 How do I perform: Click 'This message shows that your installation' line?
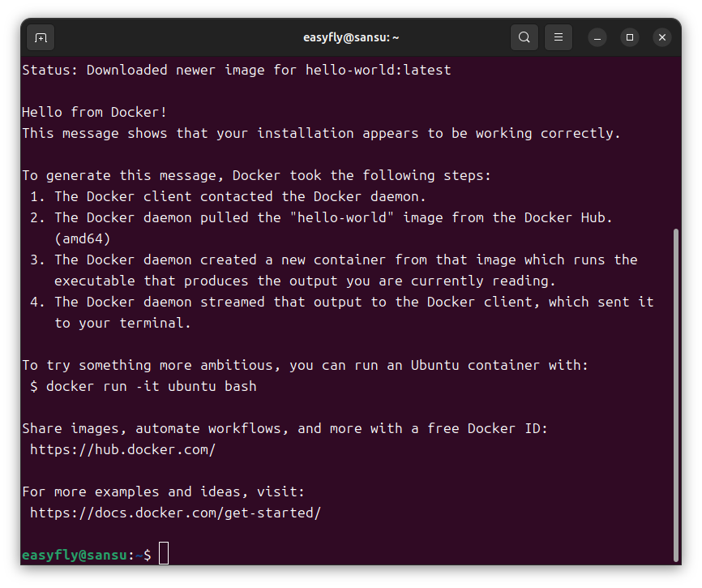click(x=321, y=133)
